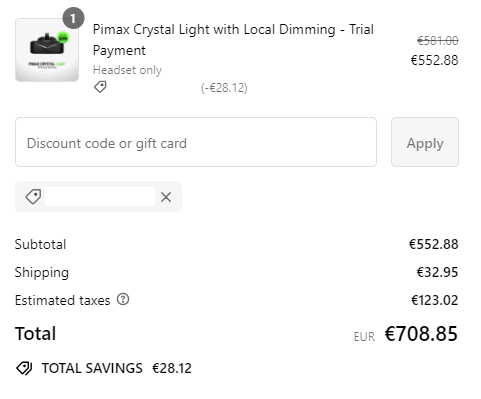Click the tag icon in the applied discount chip

[33, 197]
